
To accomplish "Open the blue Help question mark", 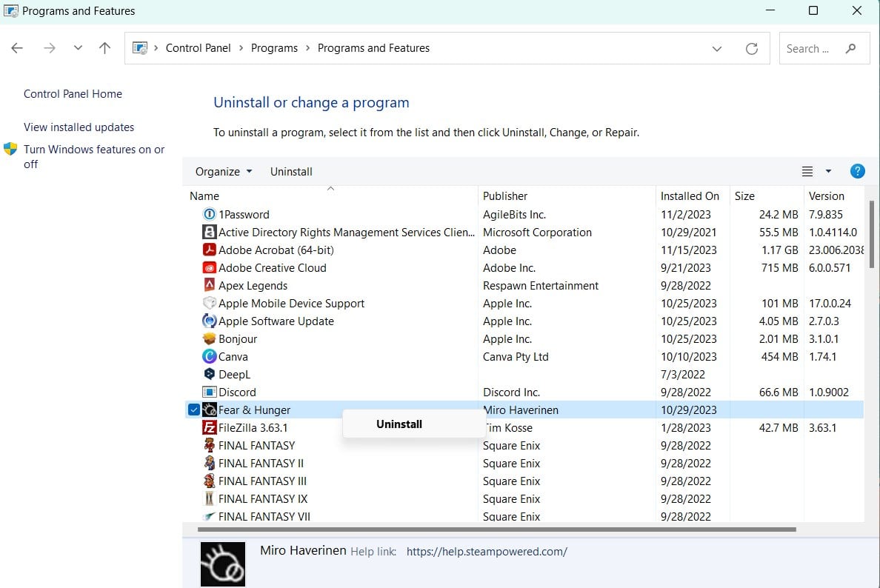I will click(x=857, y=171).
